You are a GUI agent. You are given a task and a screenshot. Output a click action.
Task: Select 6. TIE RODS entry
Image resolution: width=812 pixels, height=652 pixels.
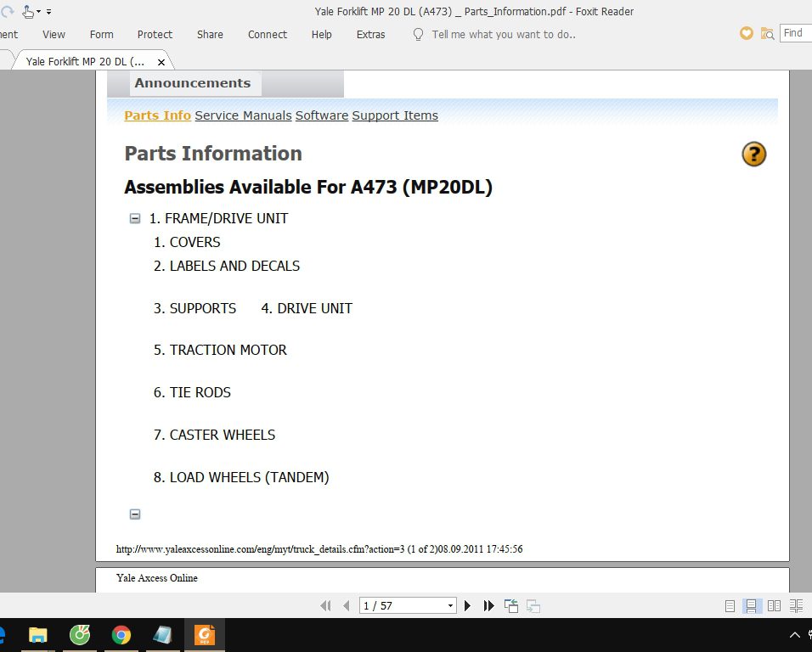192,393
